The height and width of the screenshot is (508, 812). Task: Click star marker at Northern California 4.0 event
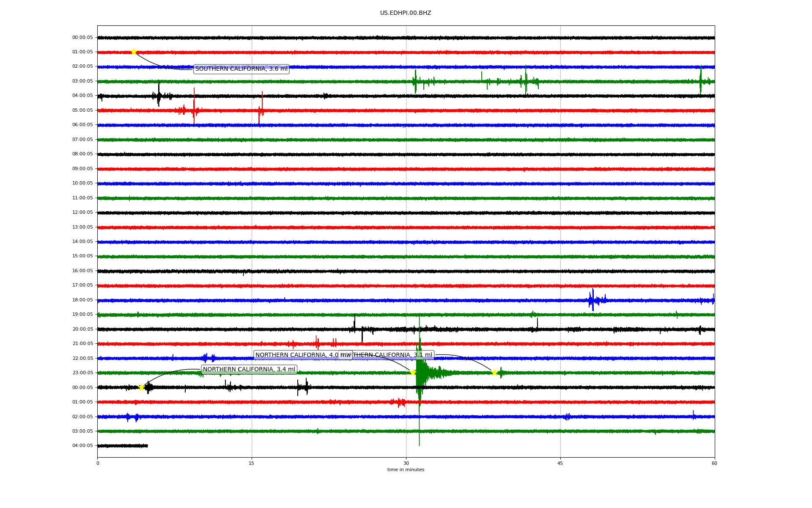(x=413, y=373)
